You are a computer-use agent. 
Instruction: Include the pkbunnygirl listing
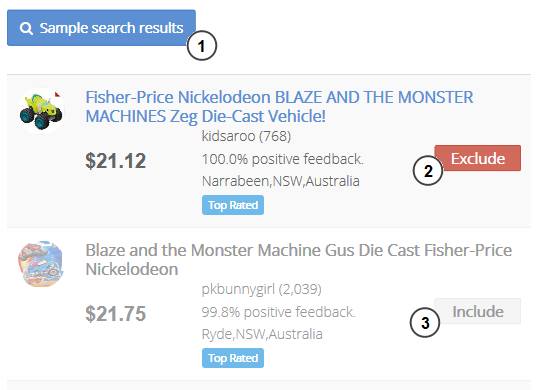click(478, 311)
